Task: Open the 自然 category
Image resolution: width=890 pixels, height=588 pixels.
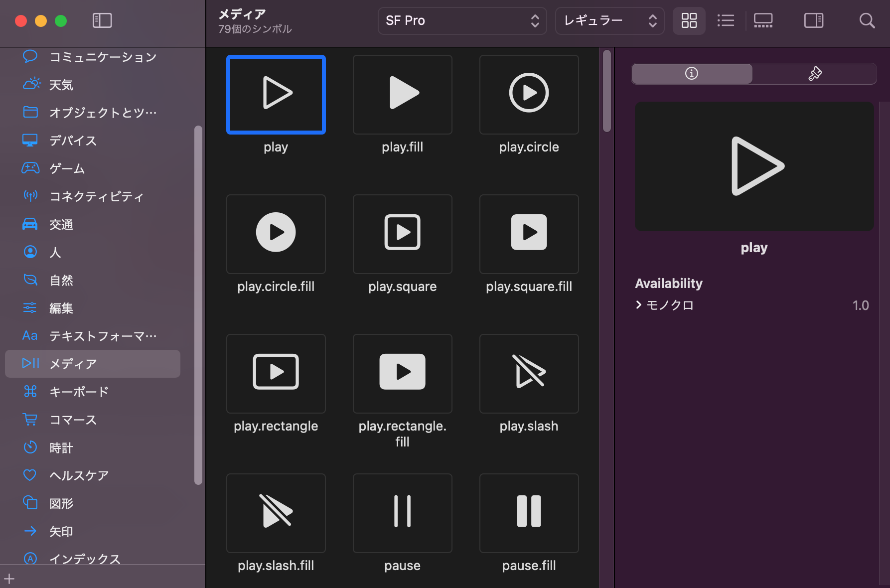Action: (x=93, y=280)
